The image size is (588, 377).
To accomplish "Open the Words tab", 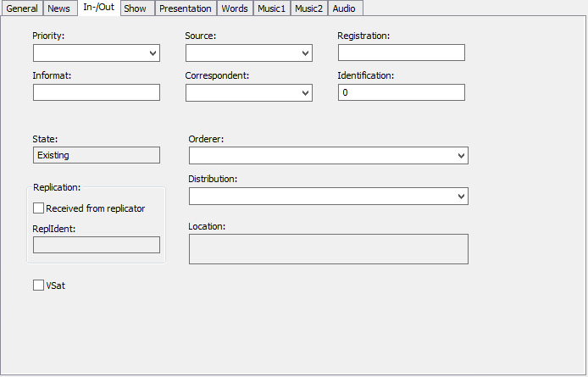I will 235,8.
